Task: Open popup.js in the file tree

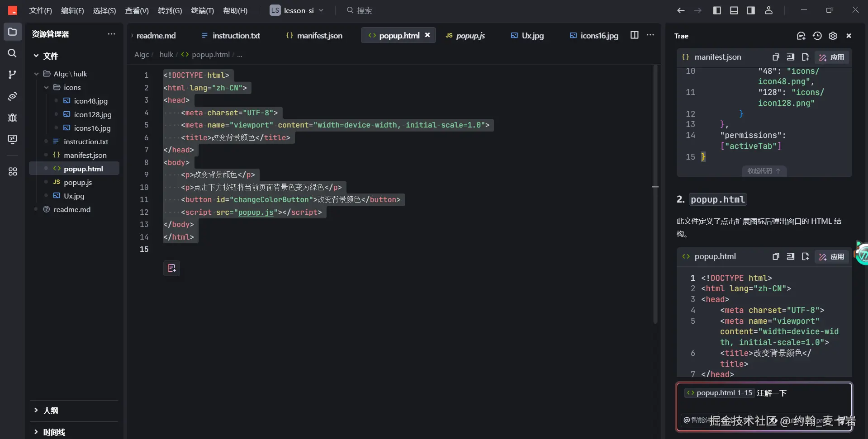Action: click(78, 182)
